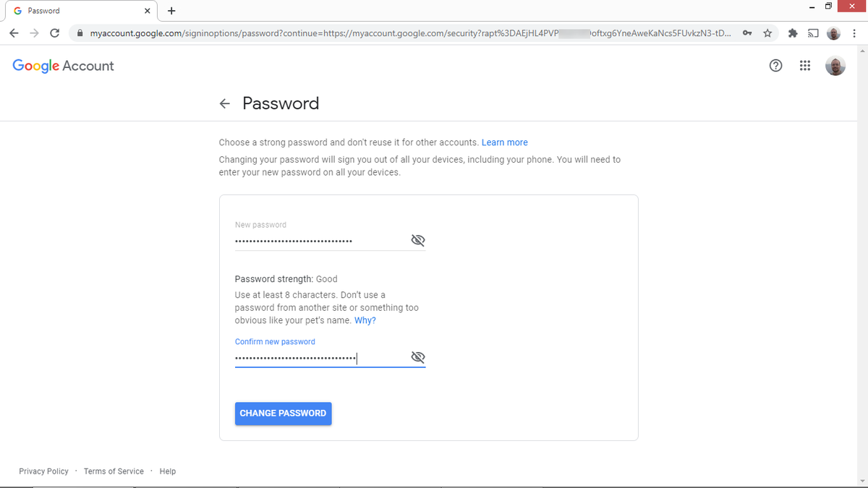Reveal the confirm password field contents
Screen dimensions: 868x488
tap(417, 356)
